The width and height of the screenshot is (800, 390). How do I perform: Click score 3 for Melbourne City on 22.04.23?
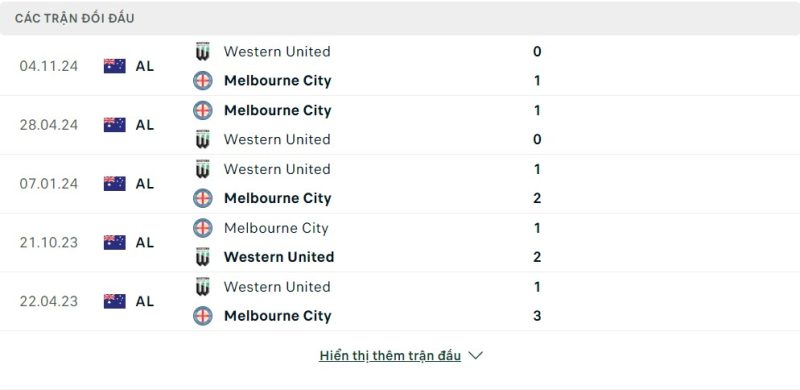point(537,315)
